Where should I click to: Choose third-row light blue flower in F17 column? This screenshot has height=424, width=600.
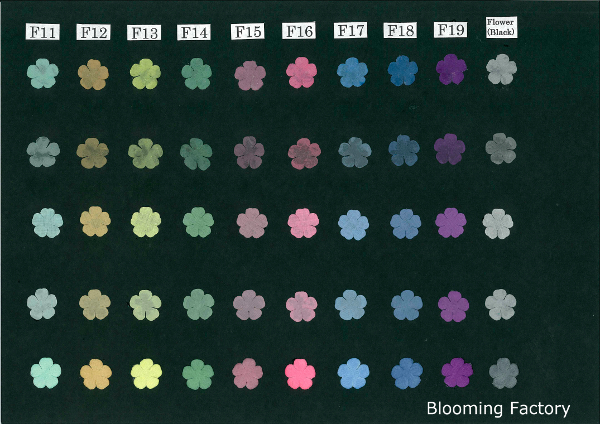tap(353, 225)
